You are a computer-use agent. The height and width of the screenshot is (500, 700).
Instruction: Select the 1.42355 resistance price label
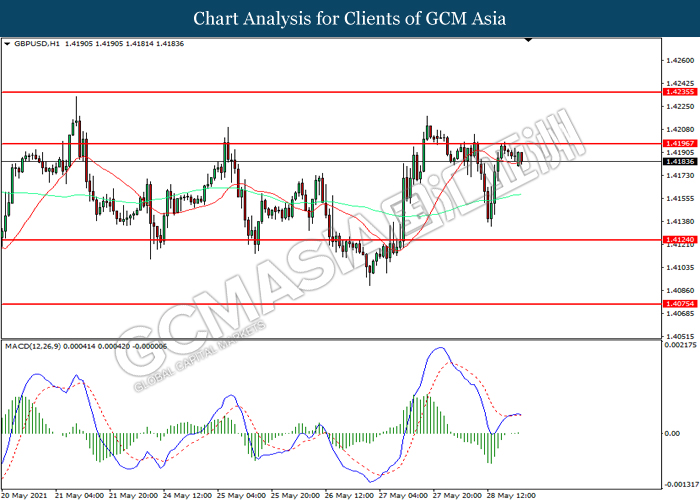pos(679,92)
